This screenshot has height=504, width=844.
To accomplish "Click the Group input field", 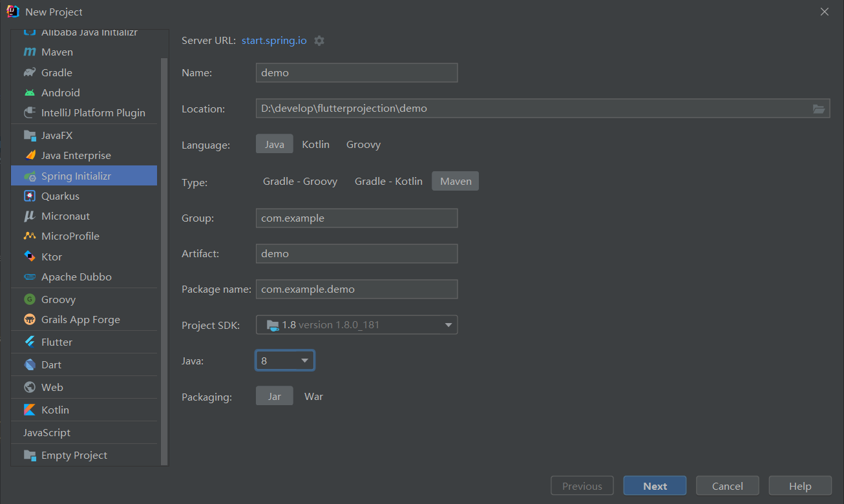I will pos(357,218).
